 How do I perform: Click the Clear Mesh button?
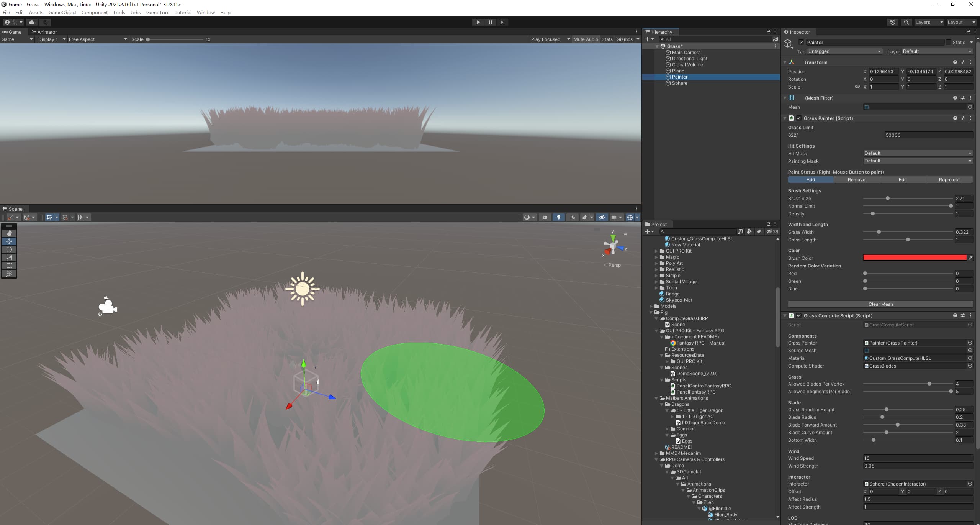[x=880, y=304]
